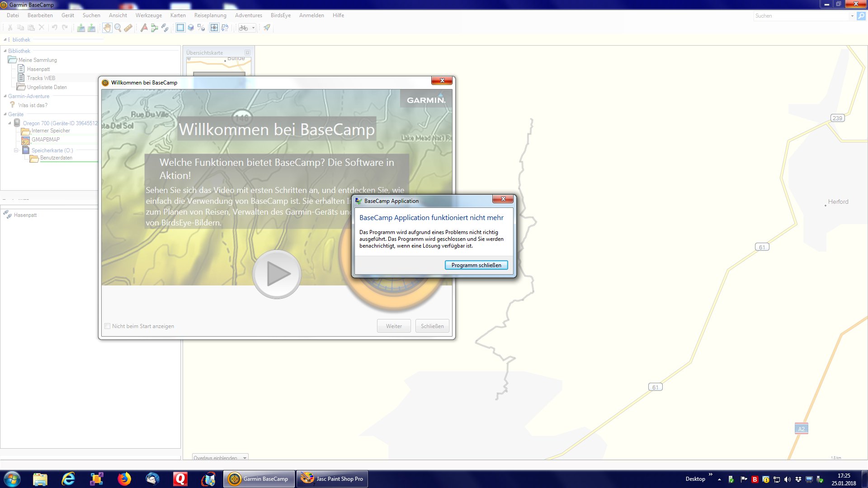The width and height of the screenshot is (868, 488).
Task: Open Jasc Paint Shop Pro from taskbar
Action: 332,479
